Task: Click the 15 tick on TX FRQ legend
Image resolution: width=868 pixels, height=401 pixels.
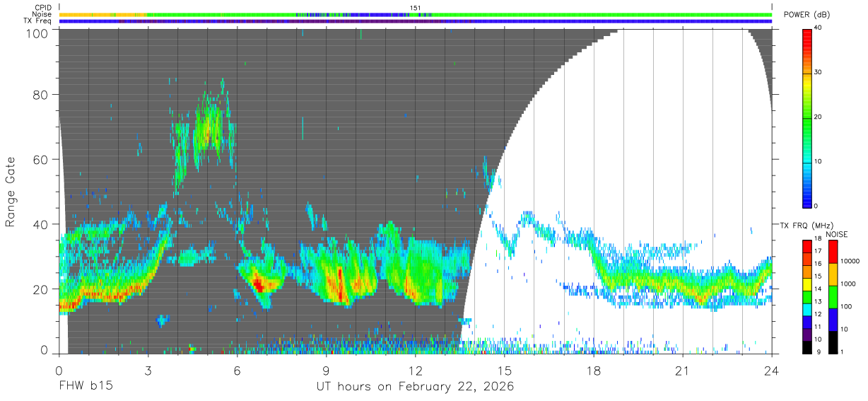Action: coord(818,277)
